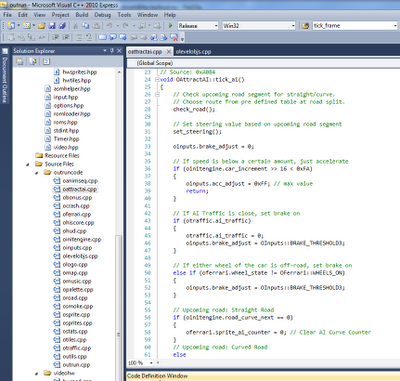Go to the previous bookmark icon
This screenshot has width=400, height=381.
click(113, 37)
